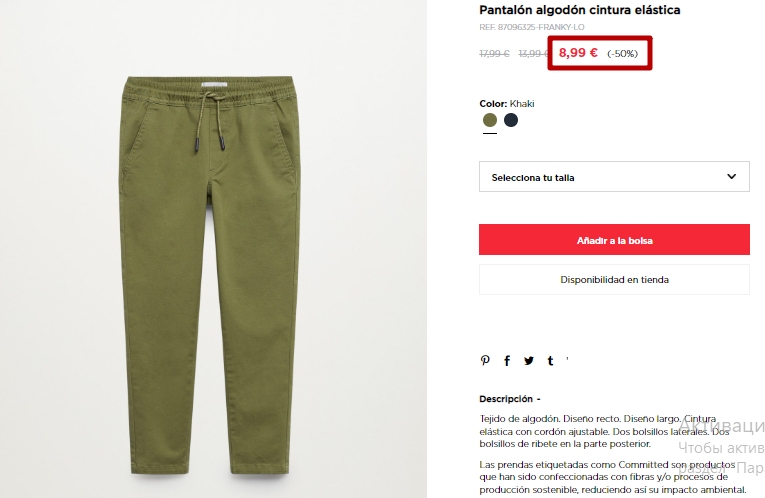Check 'Disponibilidad en tienda'
Viewport: 765px width, 498px height.
point(614,279)
